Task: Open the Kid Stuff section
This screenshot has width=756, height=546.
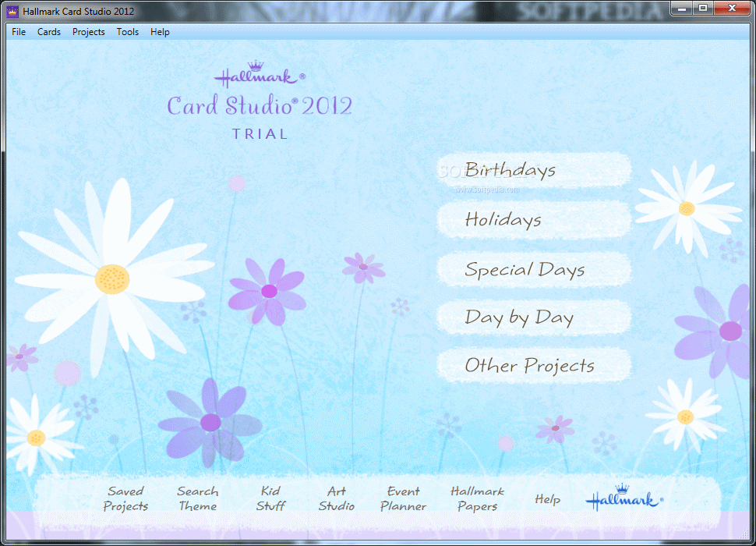Action: point(270,498)
